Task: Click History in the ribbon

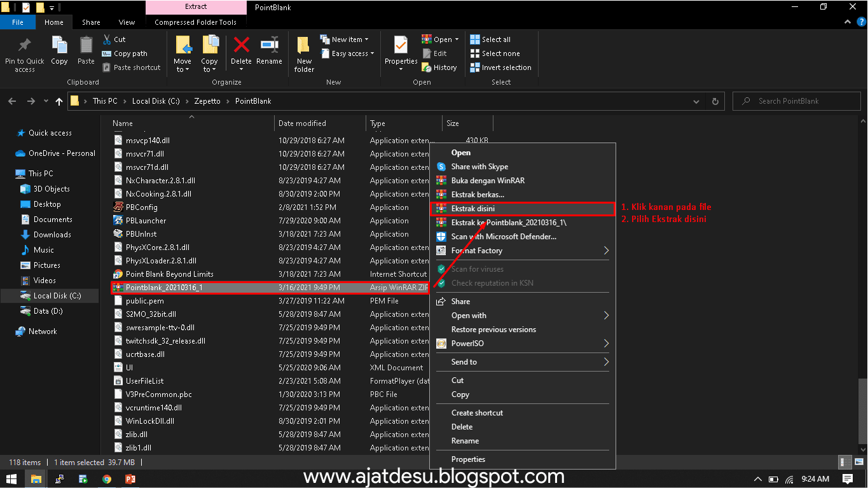Action: 439,67
